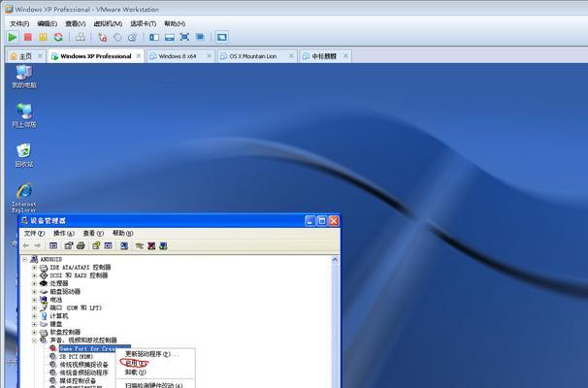This screenshot has width=588, height=388.
Task: Click the red stop VM icon
Action: point(28,37)
